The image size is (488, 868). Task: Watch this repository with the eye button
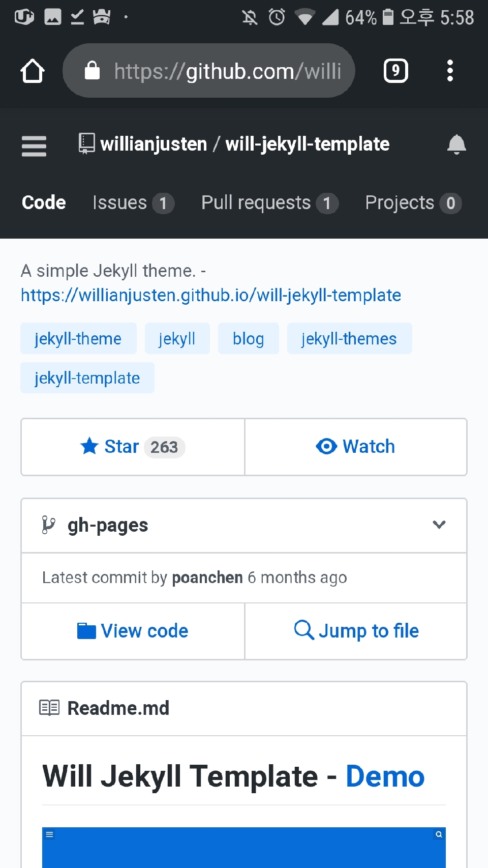(356, 447)
